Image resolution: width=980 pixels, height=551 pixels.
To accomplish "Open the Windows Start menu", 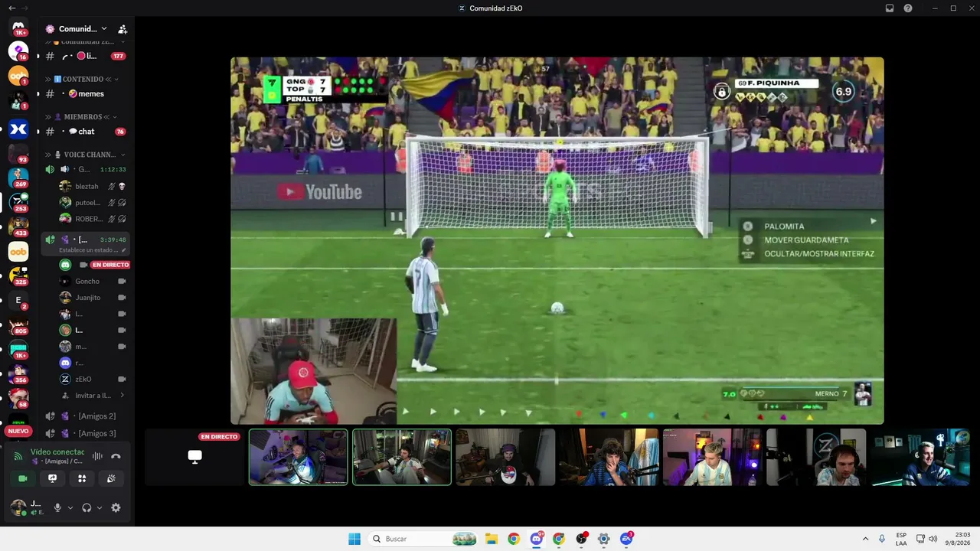I will (354, 539).
